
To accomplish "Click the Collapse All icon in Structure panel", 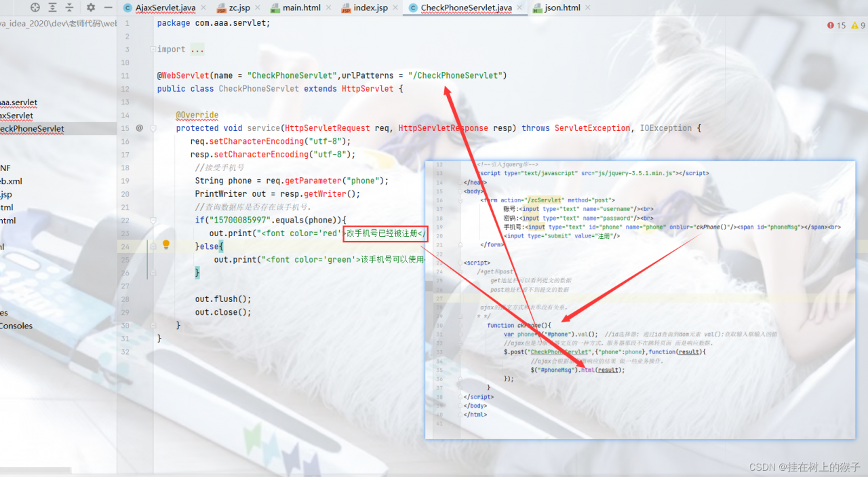I will pos(71,7).
